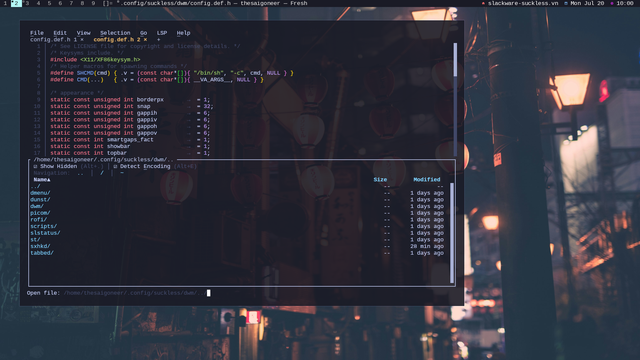Open the Go menu

[x=143, y=33]
